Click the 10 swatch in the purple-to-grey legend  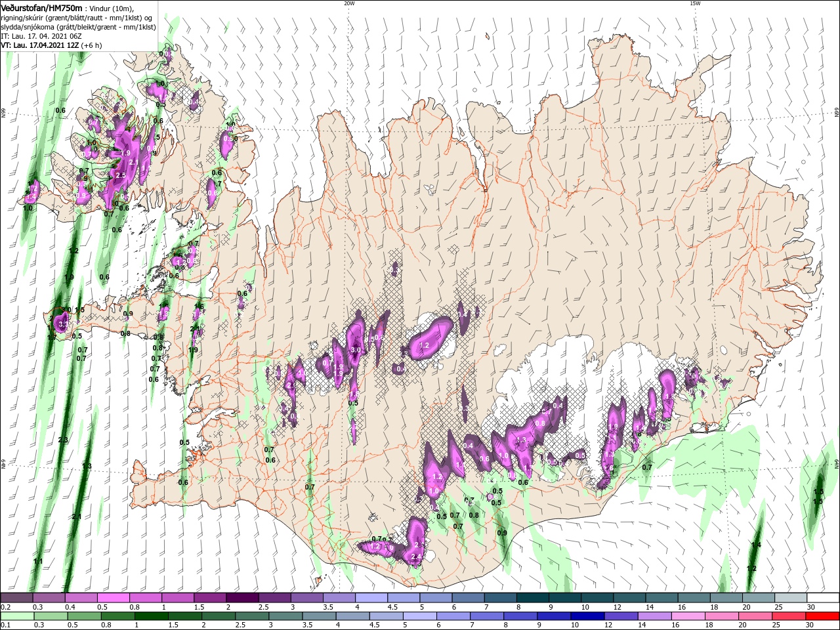click(x=597, y=598)
